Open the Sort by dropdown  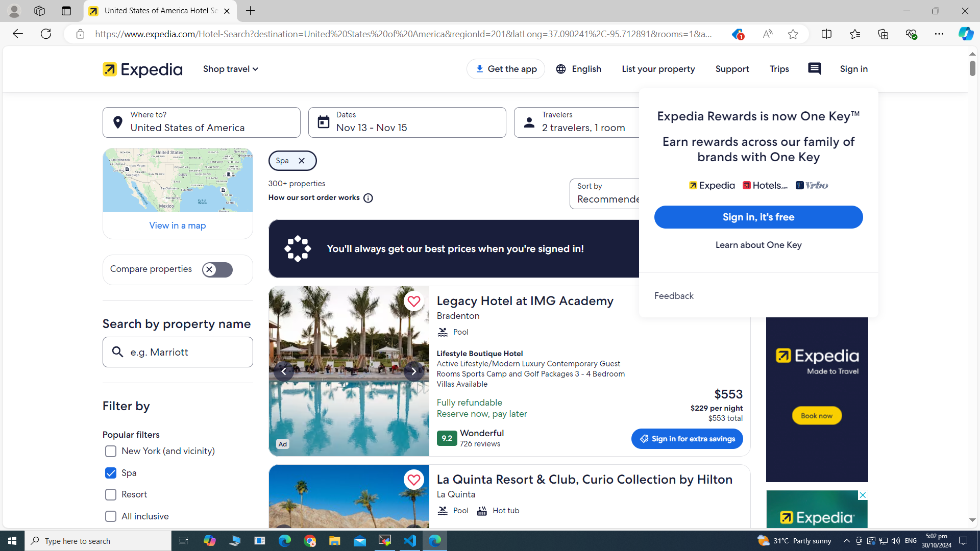[604, 194]
